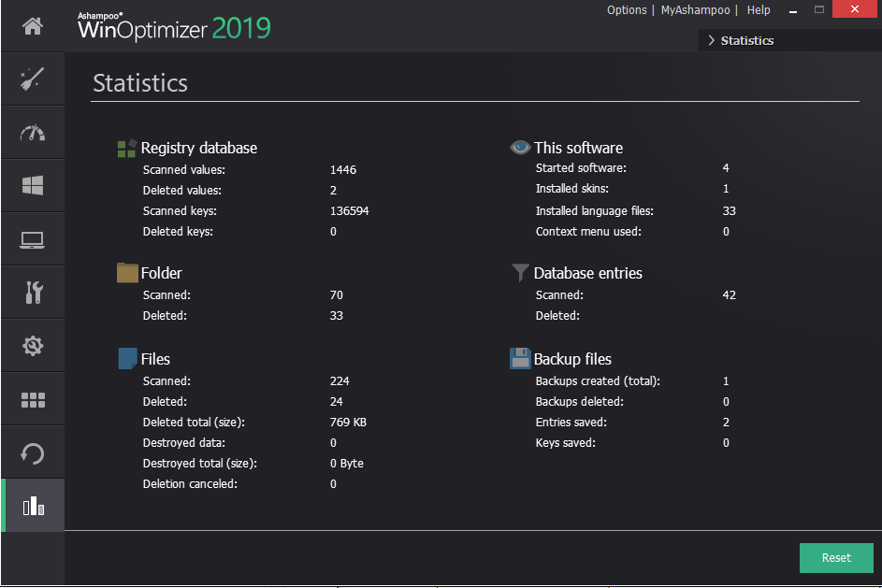Click the floppy disk Backup files icon
Screen dimensions: 882x588
tap(520, 359)
